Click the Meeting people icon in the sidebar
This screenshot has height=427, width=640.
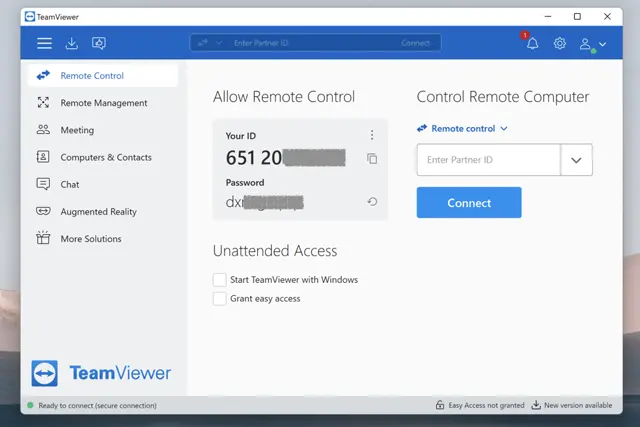point(43,130)
